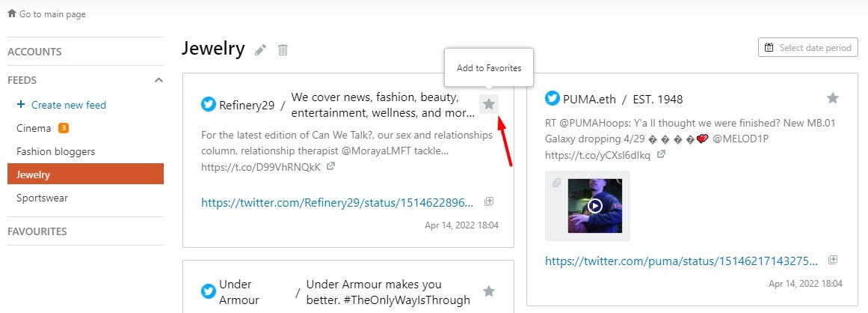868x313 pixels.
Task: Add the Refinery29 post to favorites with its star
Action: point(489,103)
